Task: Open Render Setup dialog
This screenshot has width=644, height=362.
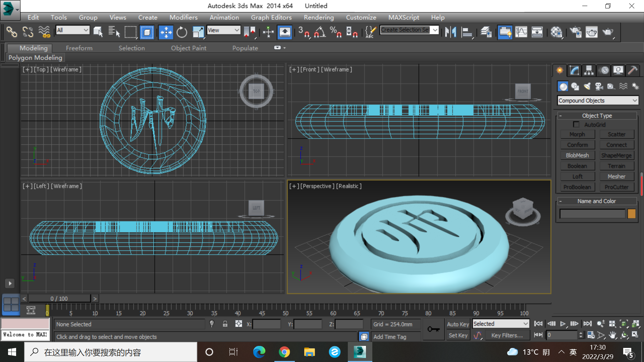Action: click(x=576, y=32)
